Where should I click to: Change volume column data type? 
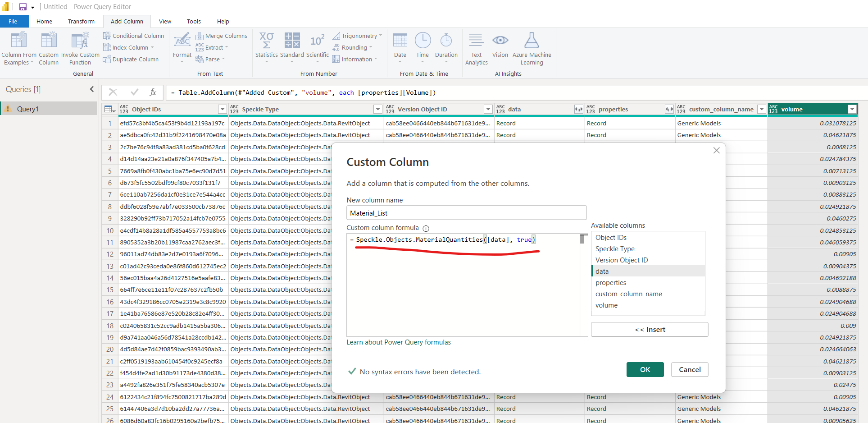coord(773,109)
